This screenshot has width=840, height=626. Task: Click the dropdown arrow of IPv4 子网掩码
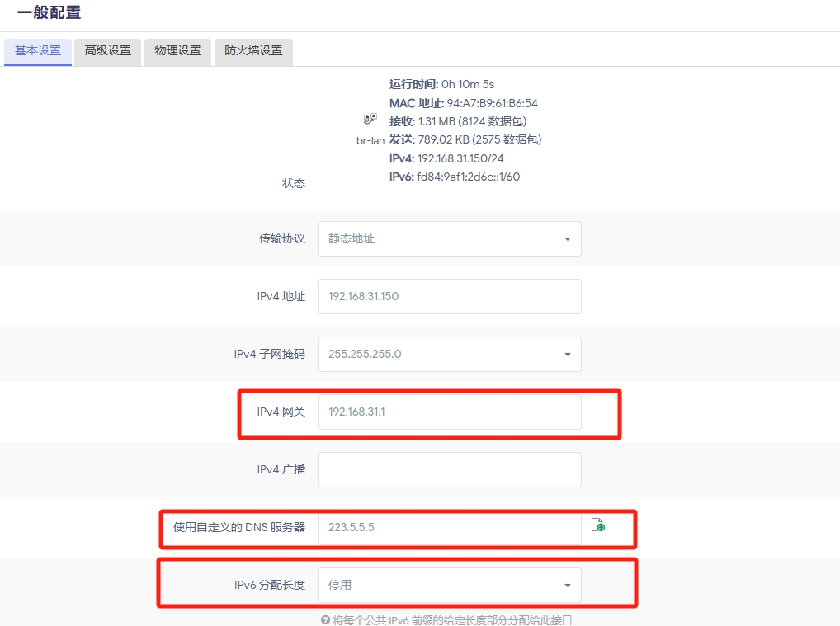click(x=567, y=354)
